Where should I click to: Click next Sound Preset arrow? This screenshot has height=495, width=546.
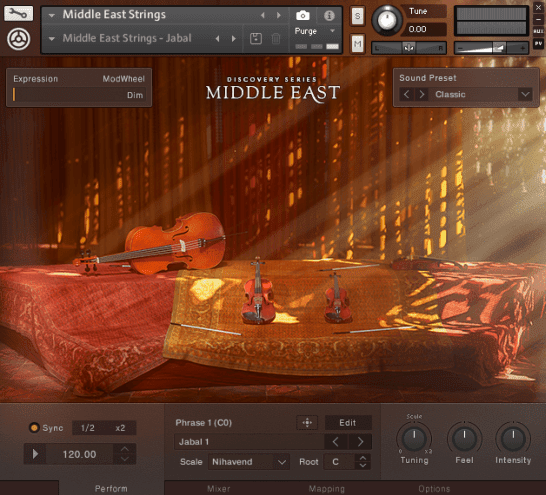click(x=422, y=94)
